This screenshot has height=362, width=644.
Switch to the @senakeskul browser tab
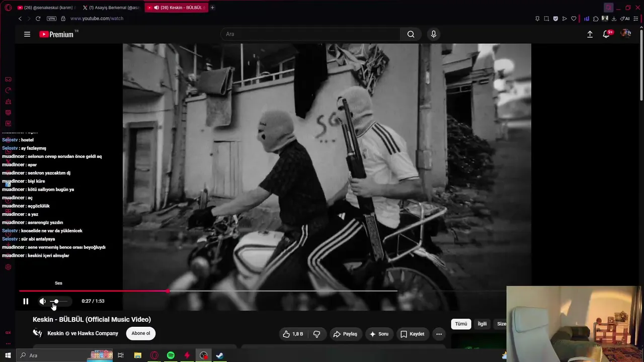tap(46, 8)
